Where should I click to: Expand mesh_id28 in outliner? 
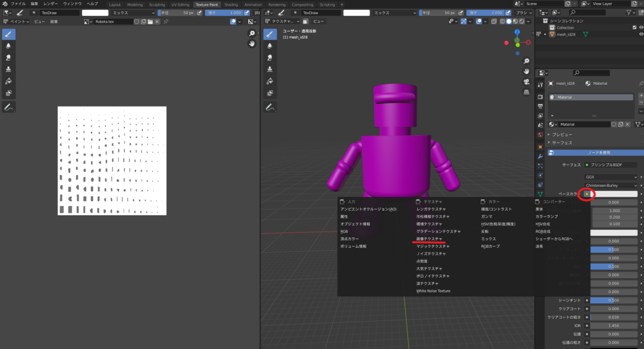tap(545, 34)
